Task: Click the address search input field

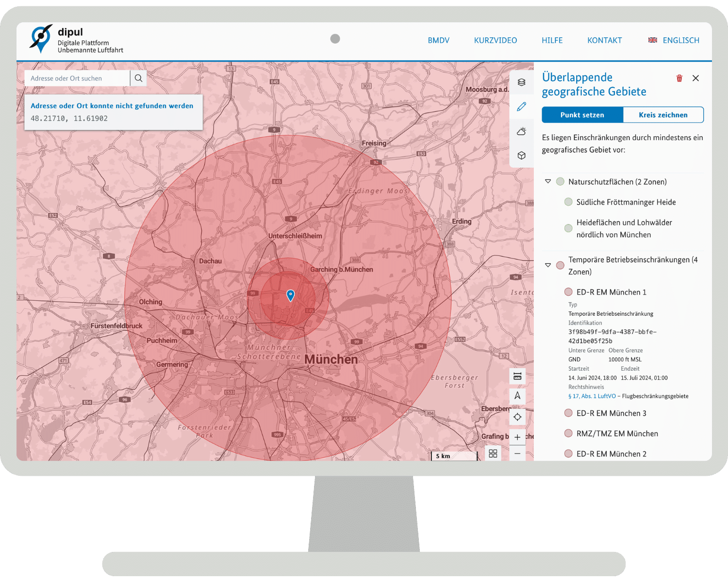Action: (77, 79)
